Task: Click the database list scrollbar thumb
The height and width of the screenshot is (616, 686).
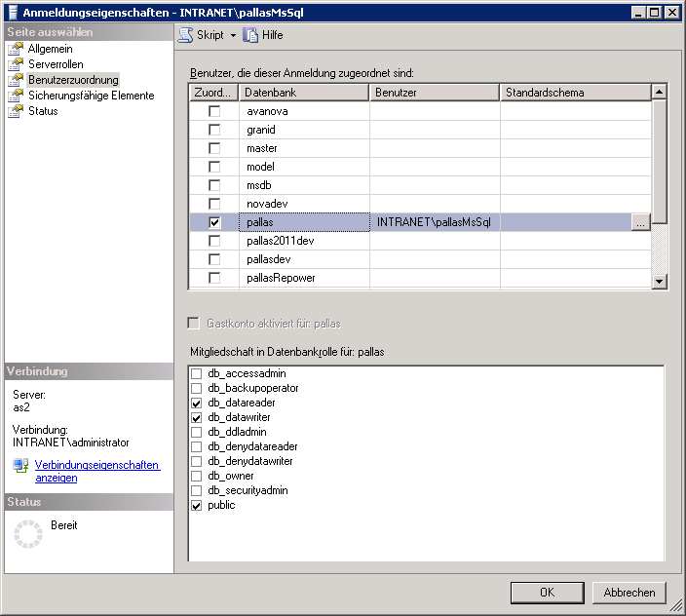Action: 659,162
